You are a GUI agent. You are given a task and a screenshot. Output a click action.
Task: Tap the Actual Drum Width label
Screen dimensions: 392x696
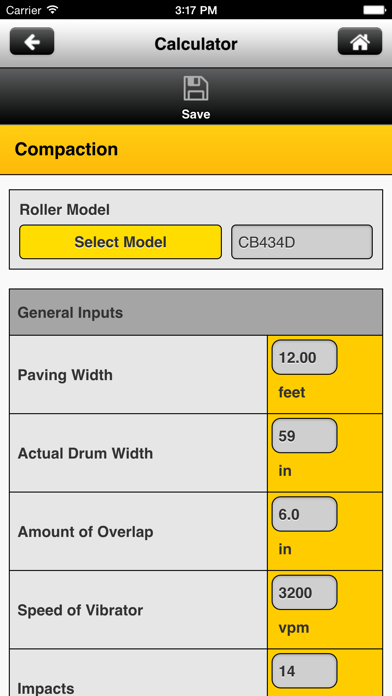click(x=85, y=453)
